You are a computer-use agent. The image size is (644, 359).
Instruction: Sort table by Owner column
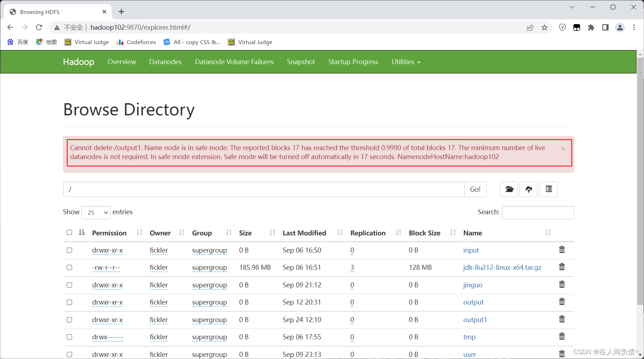click(167, 233)
